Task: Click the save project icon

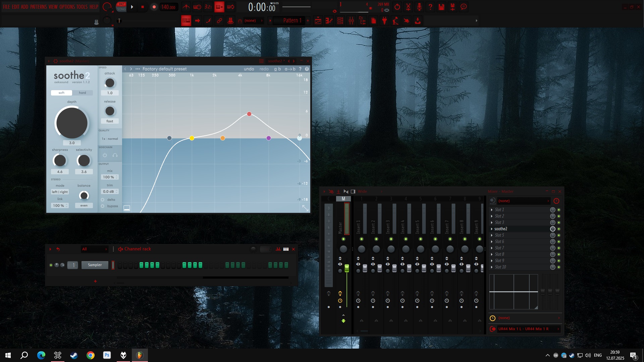Action: tap(441, 7)
